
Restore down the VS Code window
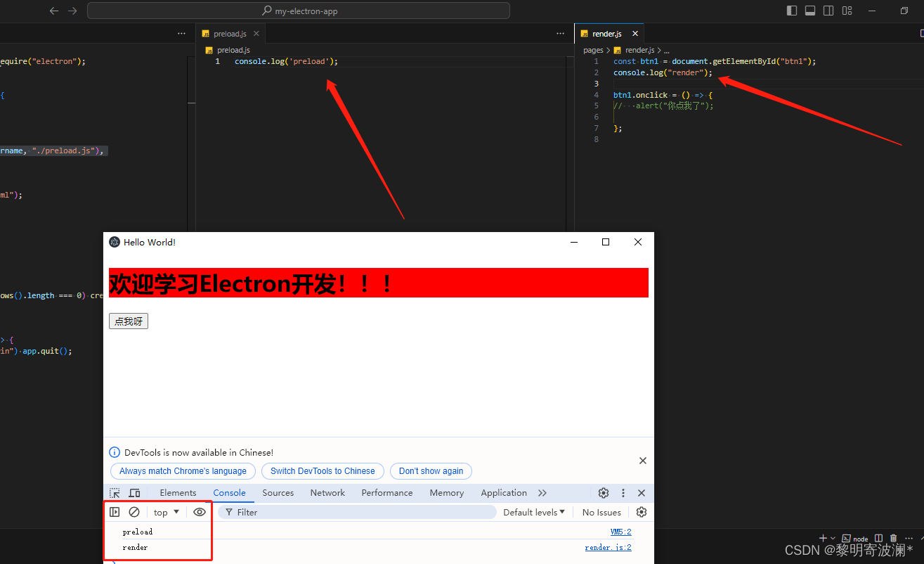point(904,11)
